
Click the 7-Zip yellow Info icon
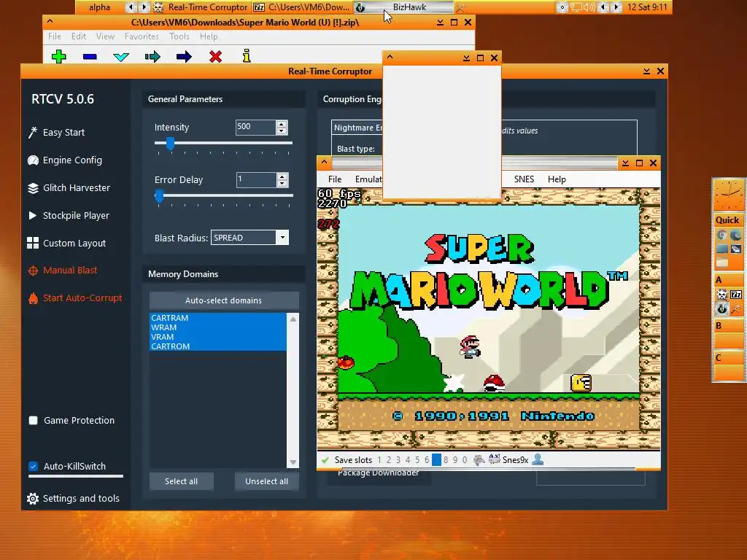point(247,55)
